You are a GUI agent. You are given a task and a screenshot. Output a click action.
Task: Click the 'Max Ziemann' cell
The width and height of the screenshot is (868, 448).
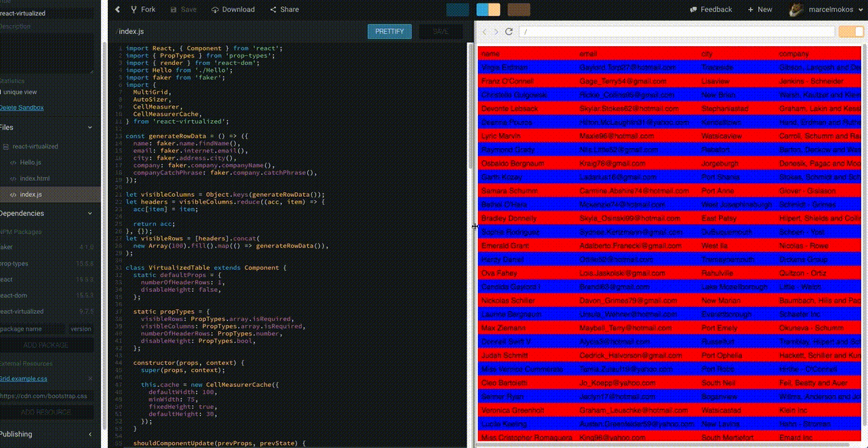tap(502, 328)
